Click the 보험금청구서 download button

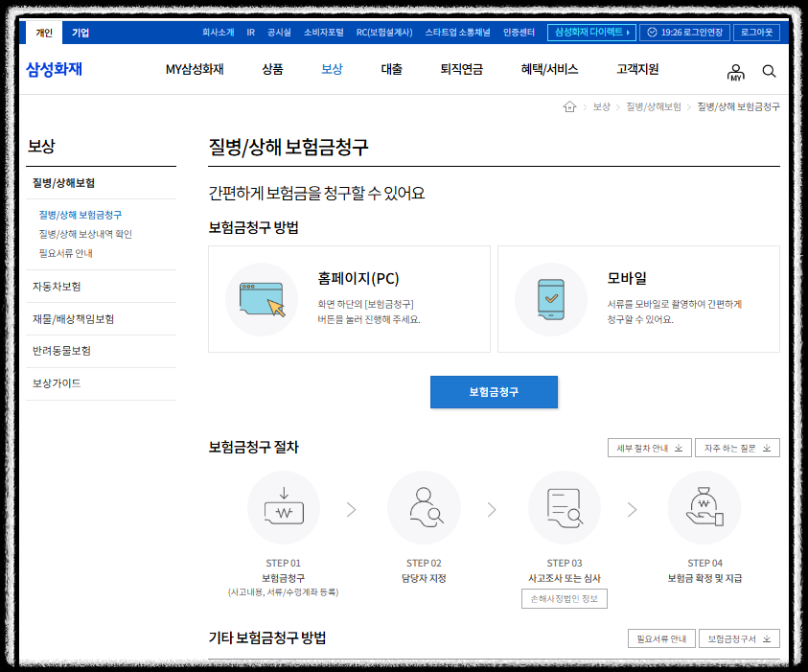739,638
